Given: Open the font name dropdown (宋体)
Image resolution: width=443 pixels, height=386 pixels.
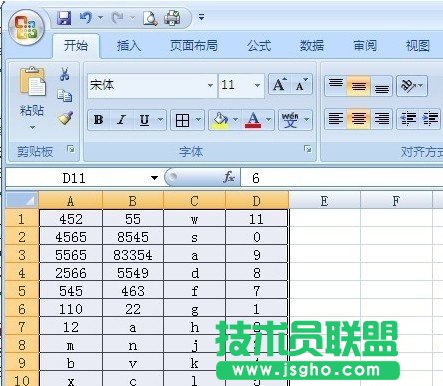Looking at the screenshot, I should [x=210, y=85].
